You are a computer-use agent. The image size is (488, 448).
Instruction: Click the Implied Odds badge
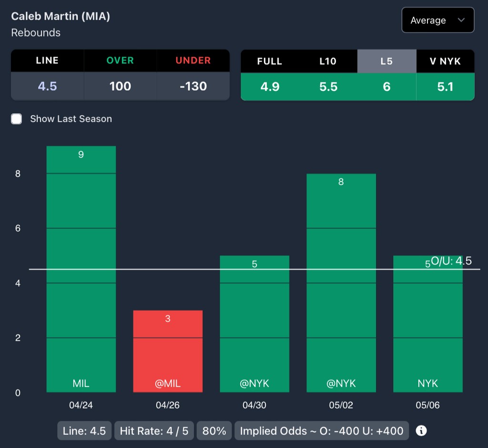click(322, 431)
